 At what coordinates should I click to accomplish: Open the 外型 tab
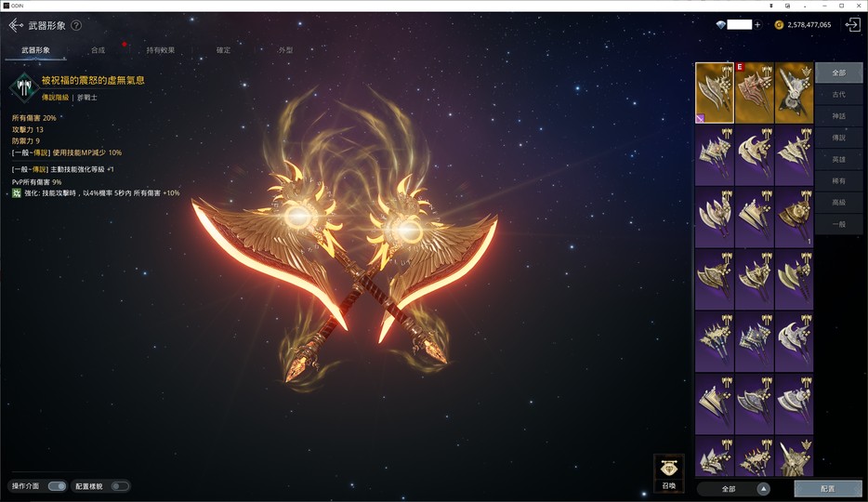(285, 50)
